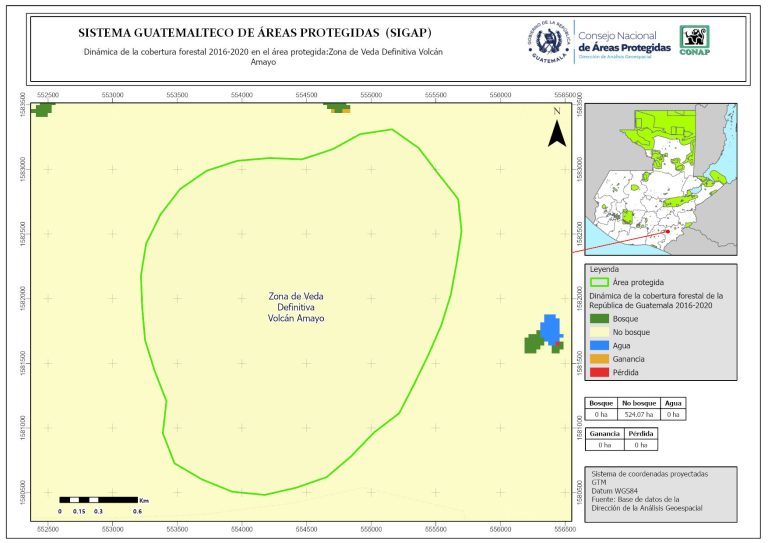Select the Zona de Veda Definitiva map label

click(x=296, y=307)
